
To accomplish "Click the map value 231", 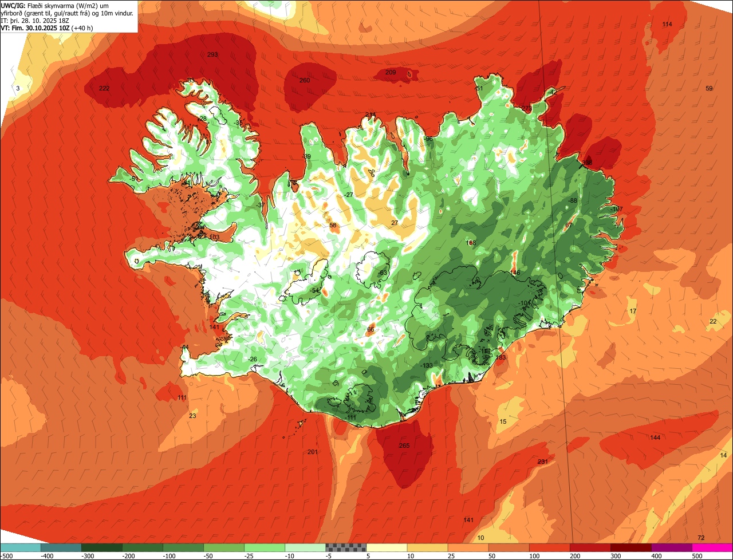I will coord(543,462).
